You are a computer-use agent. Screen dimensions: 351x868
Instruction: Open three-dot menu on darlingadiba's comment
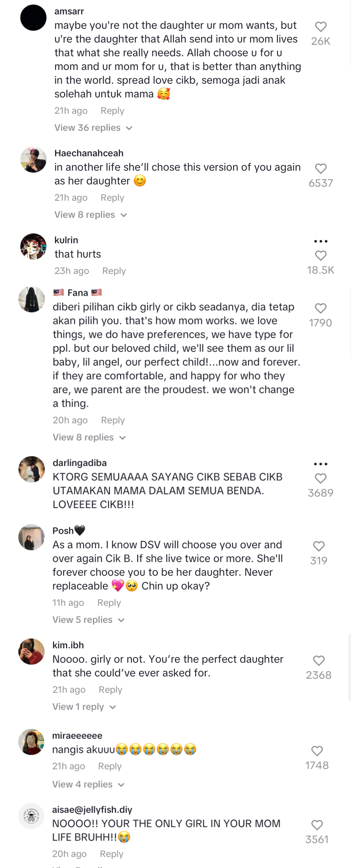click(320, 464)
